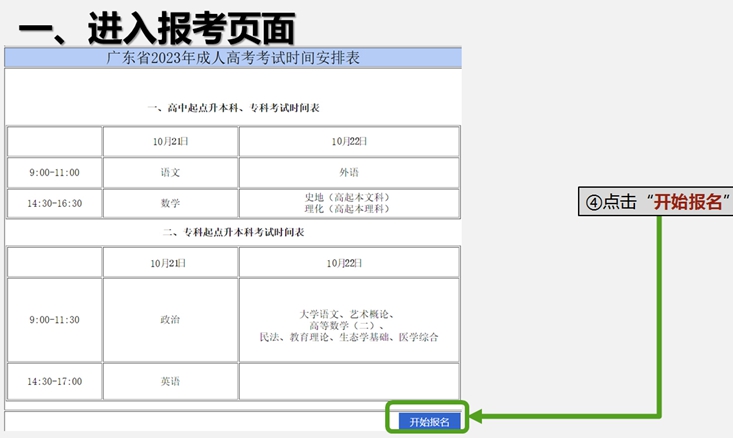Image resolution: width=733 pixels, height=438 pixels.
Task: Select the 9:00-11:30 time slot cell
Action: pos(54,320)
